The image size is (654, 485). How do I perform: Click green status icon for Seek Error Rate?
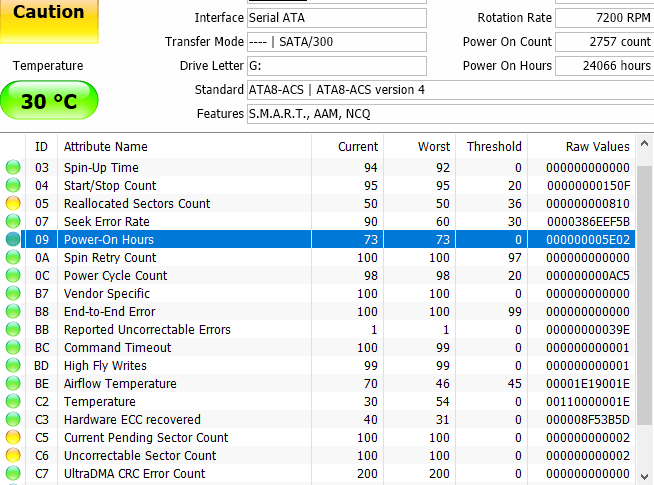point(12,222)
